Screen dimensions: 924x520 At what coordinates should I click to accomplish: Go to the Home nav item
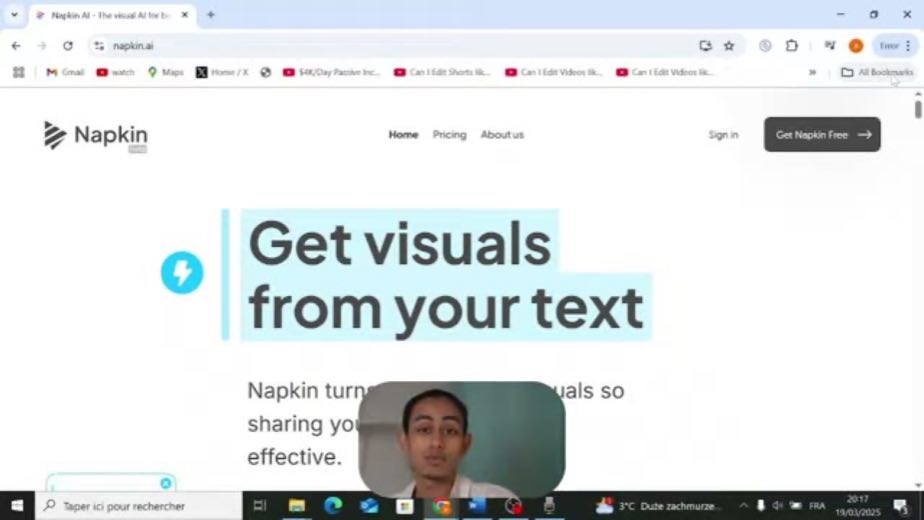(404, 134)
